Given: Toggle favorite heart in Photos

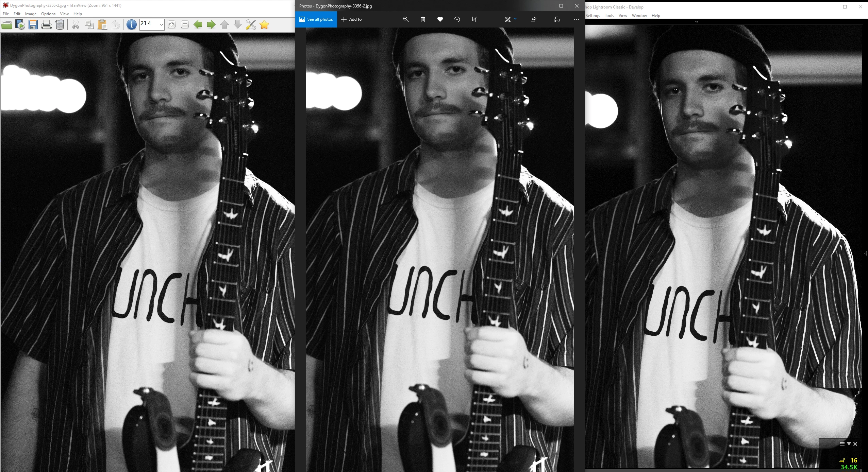Looking at the screenshot, I should pos(440,19).
